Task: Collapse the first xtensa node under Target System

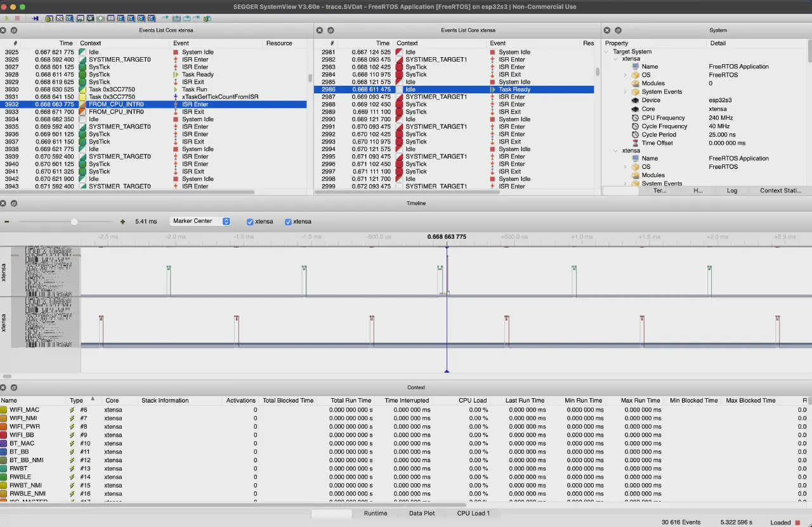Action: tap(616, 58)
